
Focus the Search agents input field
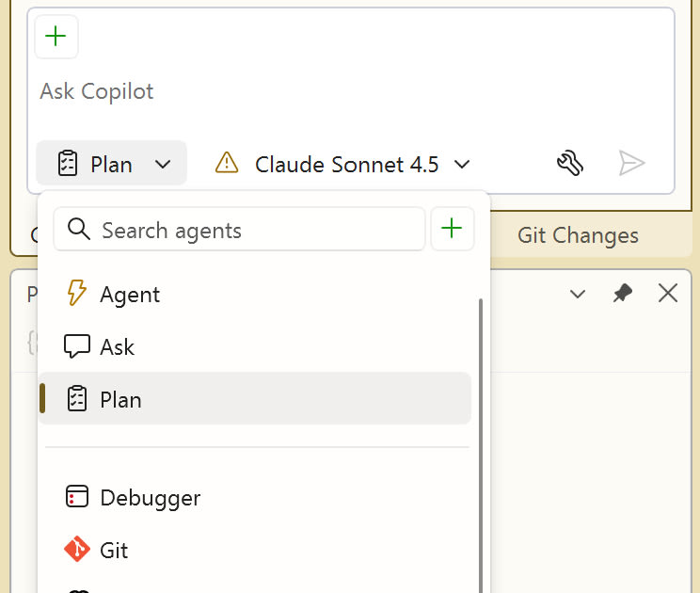[239, 229]
